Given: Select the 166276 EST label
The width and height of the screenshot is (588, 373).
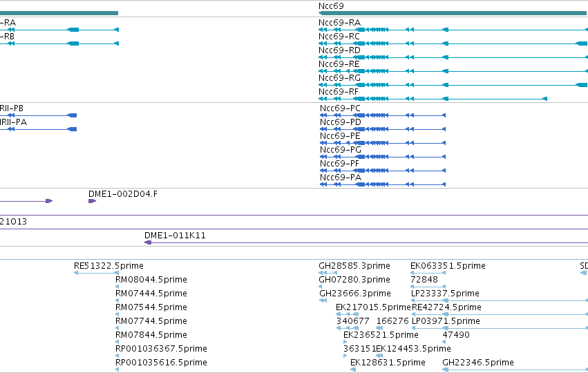Looking at the screenshot, I should click(x=392, y=322).
